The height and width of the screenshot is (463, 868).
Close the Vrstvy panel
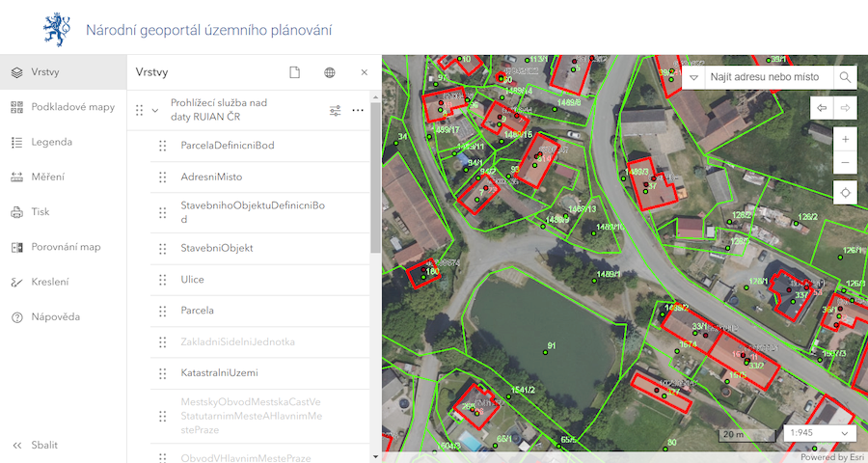tap(364, 72)
